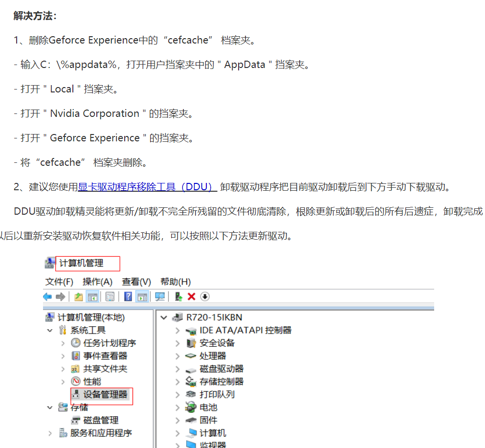The image size is (485, 448).
Task: Click the 磁盘驱动器 drive icon
Action: (x=191, y=370)
